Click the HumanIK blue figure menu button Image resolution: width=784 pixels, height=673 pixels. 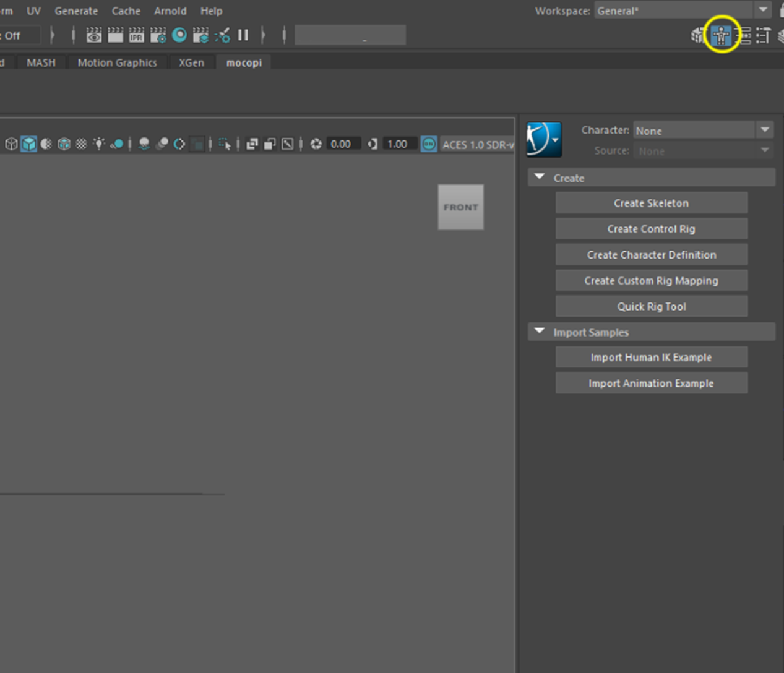[544, 139]
